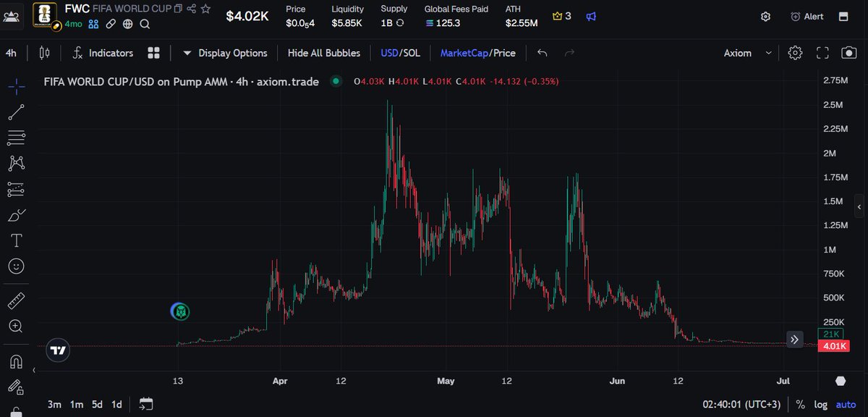Favorite the FWC token with star icon
The height and width of the screenshot is (417, 868).
click(x=206, y=9)
